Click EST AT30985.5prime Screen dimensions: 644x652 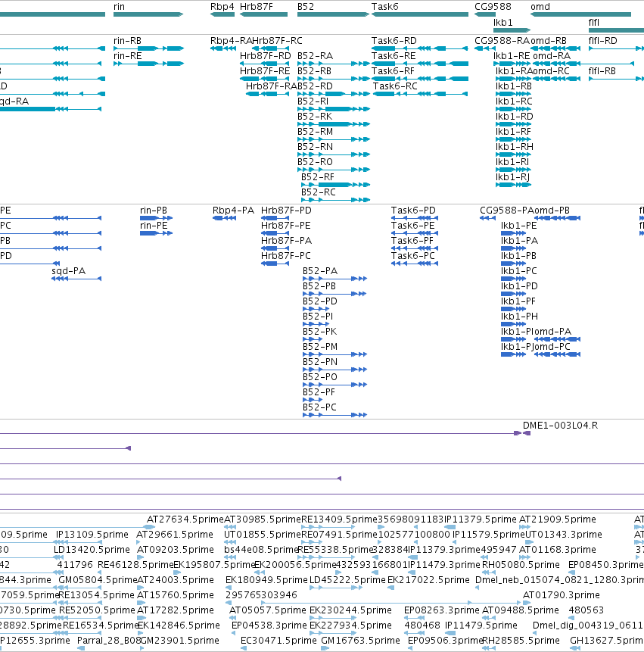click(x=262, y=519)
